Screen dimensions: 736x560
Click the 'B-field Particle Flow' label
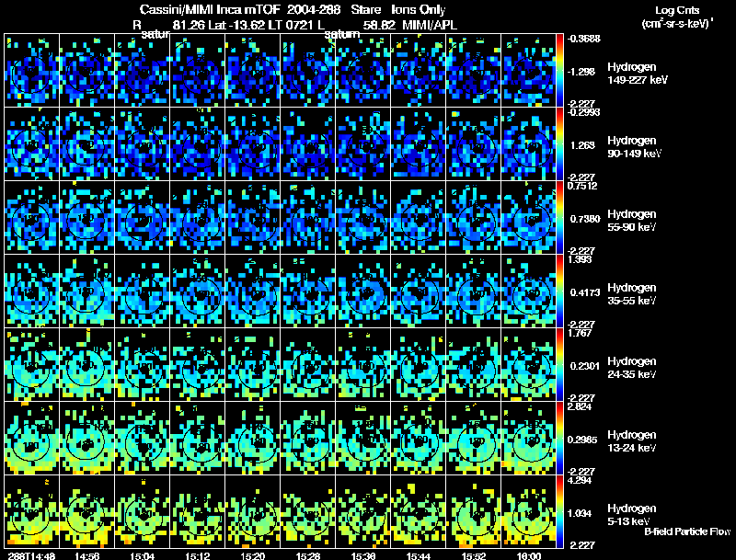[x=687, y=531]
